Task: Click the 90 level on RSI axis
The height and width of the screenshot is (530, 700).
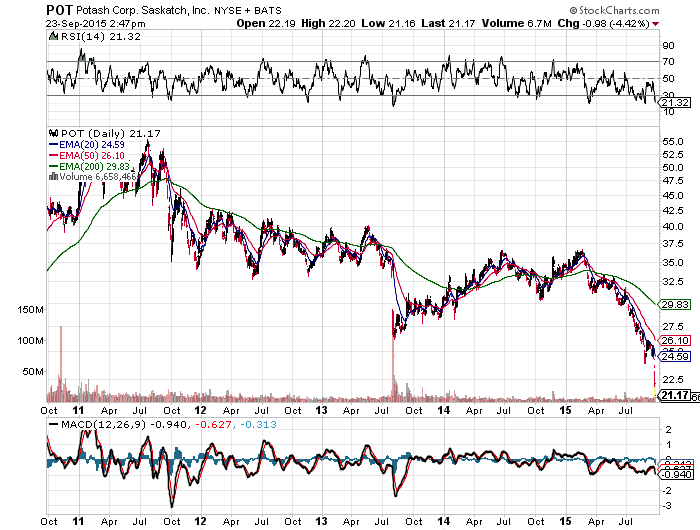Action: (x=669, y=46)
